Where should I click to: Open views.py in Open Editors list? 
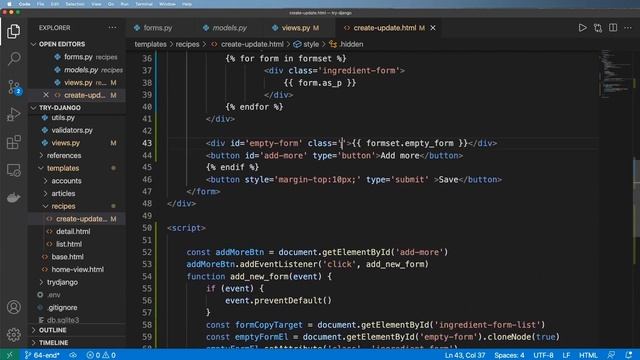(x=78, y=82)
